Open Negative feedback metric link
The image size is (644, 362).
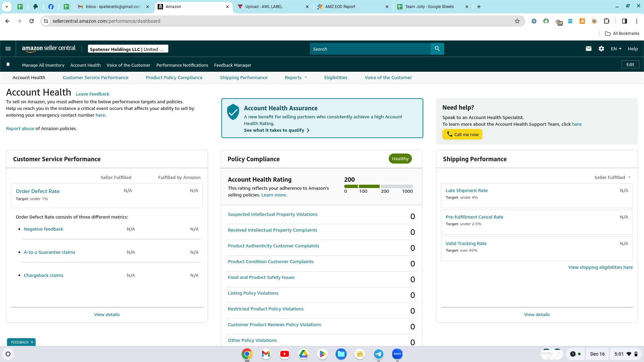[x=43, y=229]
